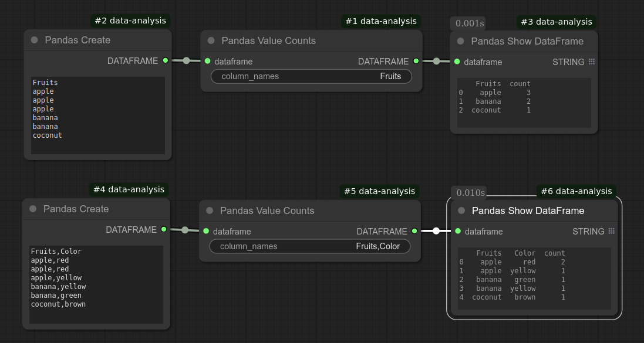Select the Pandas Create title on node #4
The image size is (644, 343).
[76, 209]
